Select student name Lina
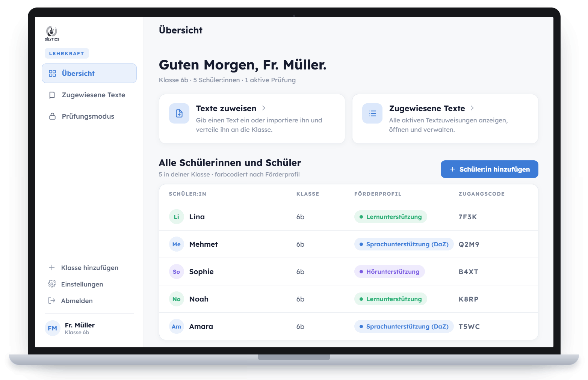 [197, 217]
